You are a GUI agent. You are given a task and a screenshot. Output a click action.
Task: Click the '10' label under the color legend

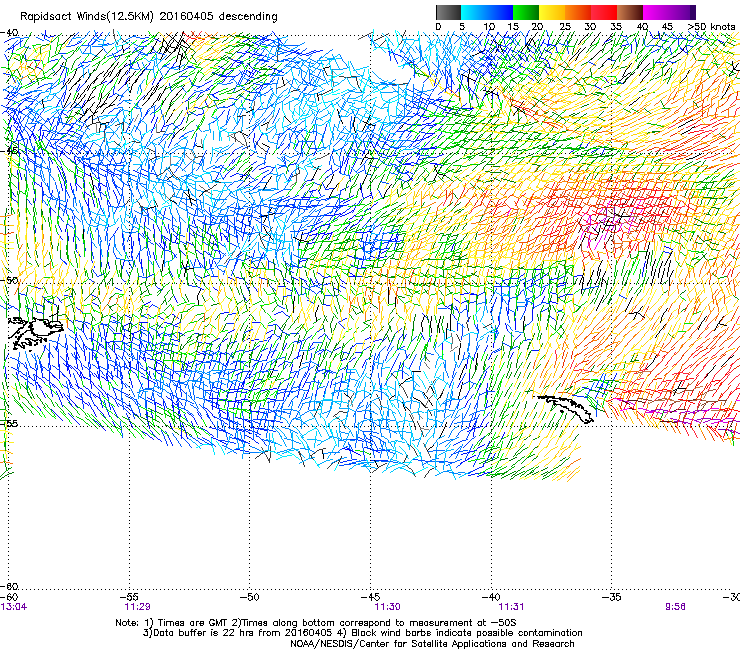click(489, 26)
